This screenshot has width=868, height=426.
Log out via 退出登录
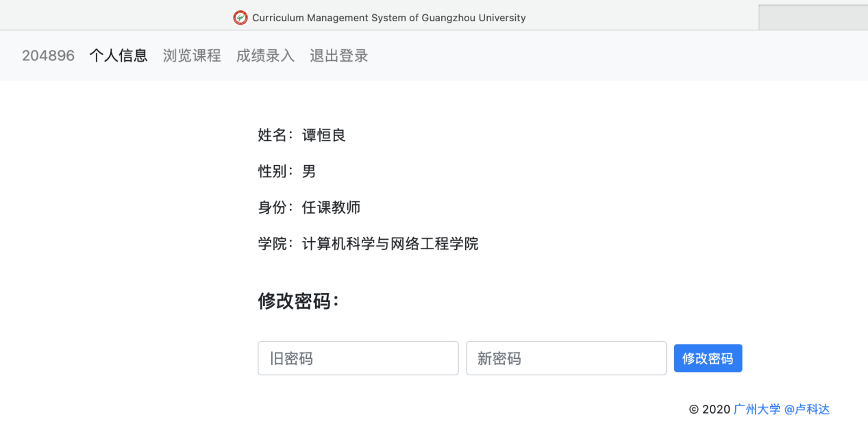click(338, 55)
